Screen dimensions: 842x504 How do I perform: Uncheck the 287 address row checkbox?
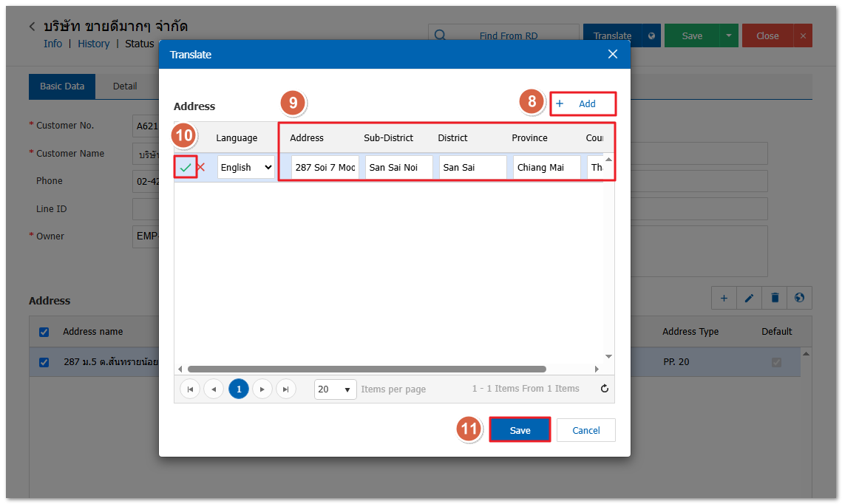click(44, 362)
